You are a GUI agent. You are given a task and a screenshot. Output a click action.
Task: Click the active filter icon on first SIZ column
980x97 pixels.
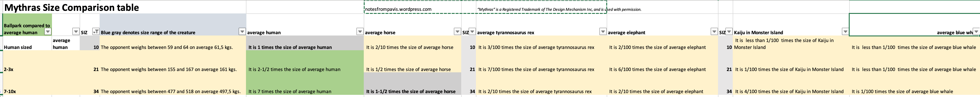[x=96, y=32]
